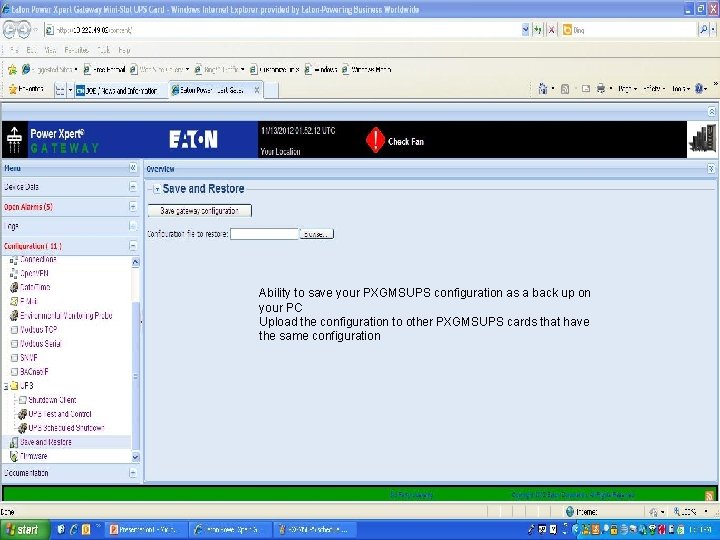Viewport: 720px width, 540px height.
Task: Click Save gateway configuration button
Action: point(200,211)
